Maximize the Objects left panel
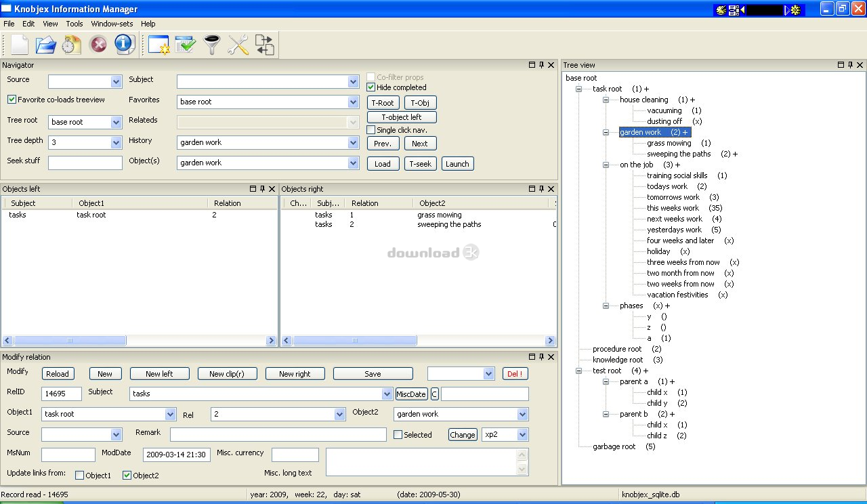 [253, 189]
